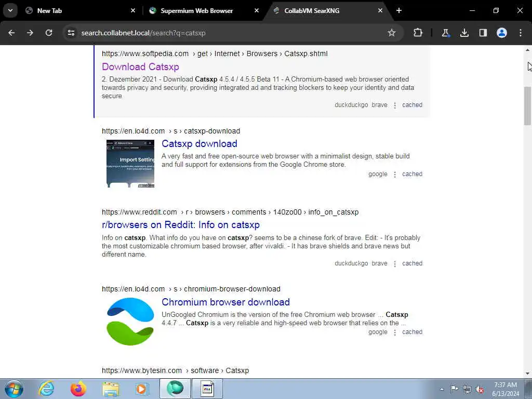Open the Download Catsxp result link
This screenshot has height=399, width=532.
(140, 67)
